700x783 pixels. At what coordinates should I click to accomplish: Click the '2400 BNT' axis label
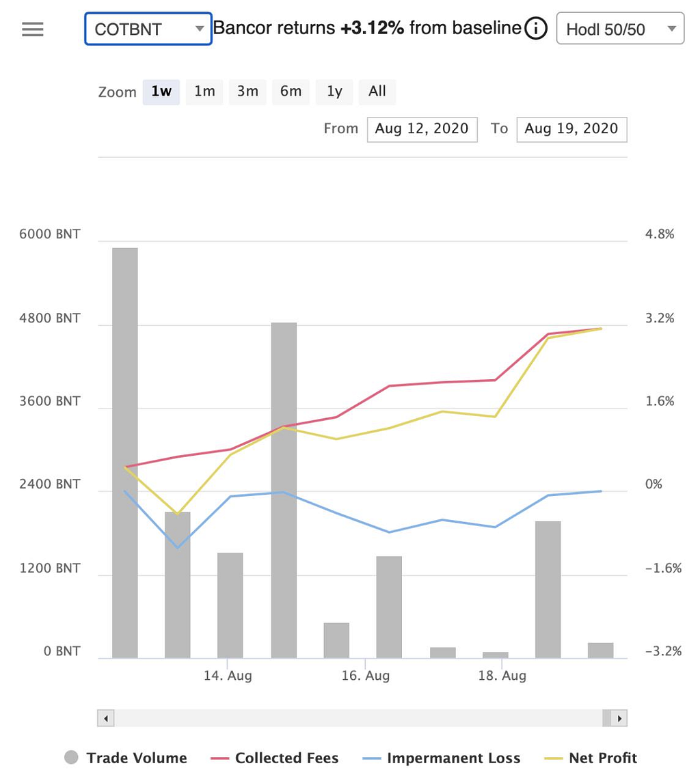tap(49, 484)
